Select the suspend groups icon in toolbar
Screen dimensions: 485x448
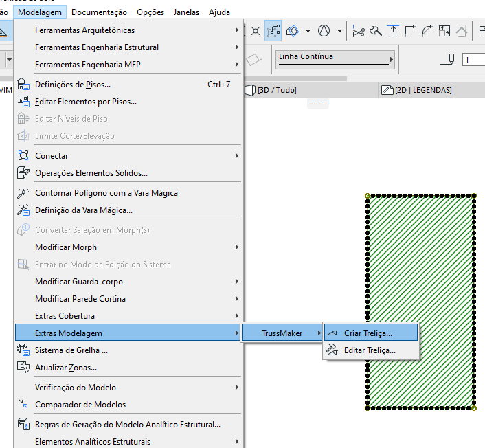[273, 31]
